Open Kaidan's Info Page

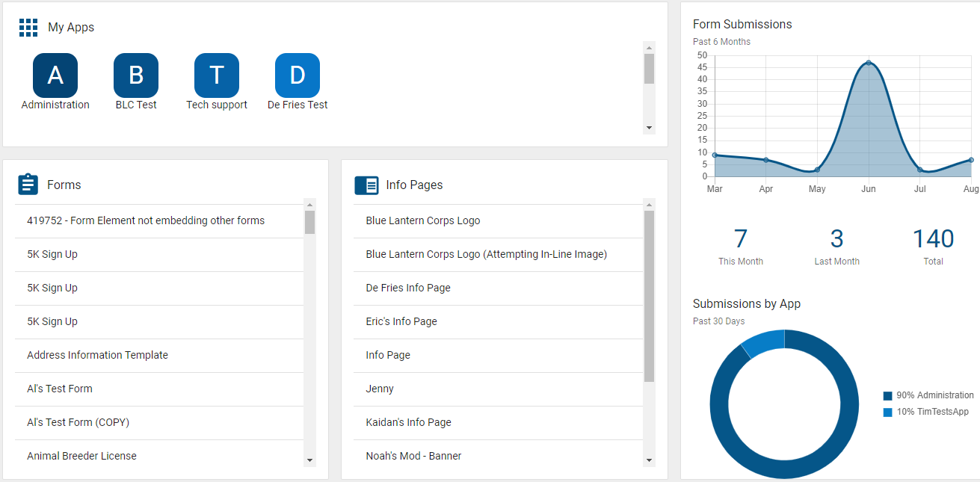click(x=498, y=423)
